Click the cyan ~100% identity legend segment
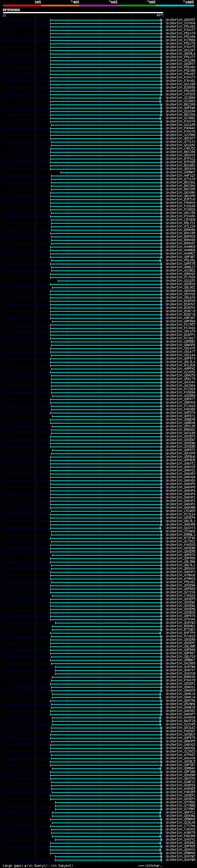This screenshot has width=197, height=868. [175, 6]
